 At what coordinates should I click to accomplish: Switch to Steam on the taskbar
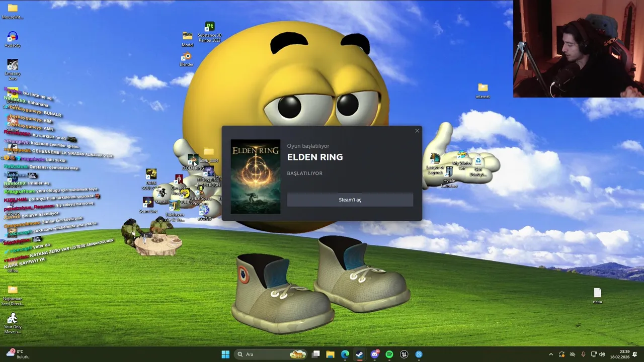click(359, 354)
